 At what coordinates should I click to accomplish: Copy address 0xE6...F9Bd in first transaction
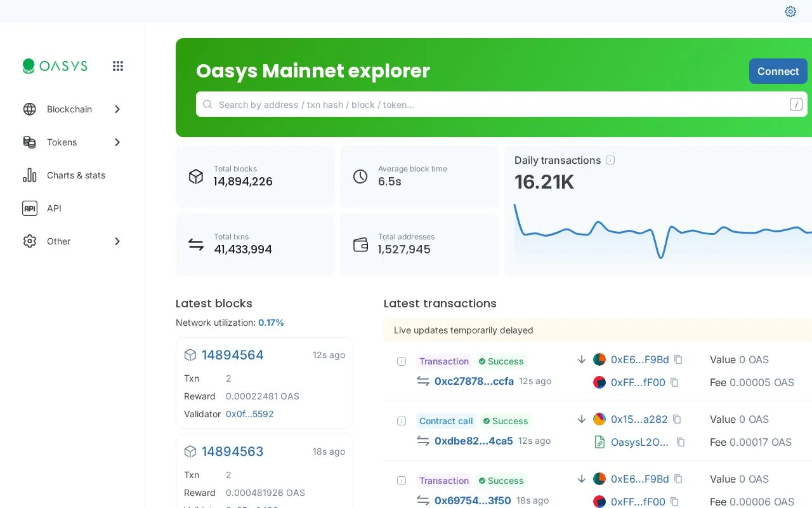pos(678,359)
